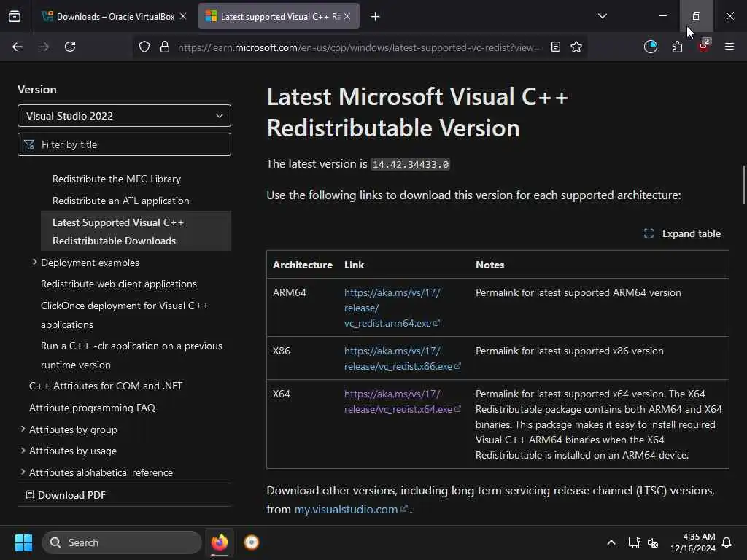Image resolution: width=747 pixels, height=560 pixels.
Task: Close the Latest supported Visual C++ tab
Action: point(347,16)
